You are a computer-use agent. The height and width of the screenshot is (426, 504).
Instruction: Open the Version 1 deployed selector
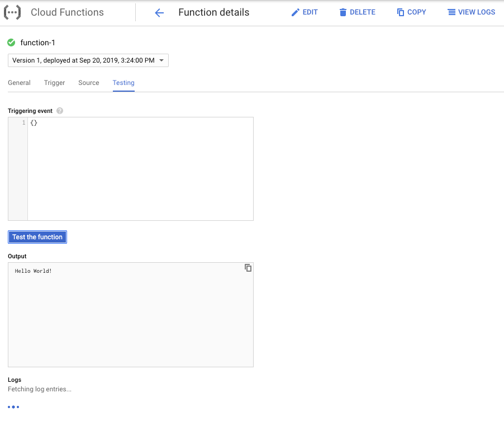pyautogui.click(x=88, y=60)
